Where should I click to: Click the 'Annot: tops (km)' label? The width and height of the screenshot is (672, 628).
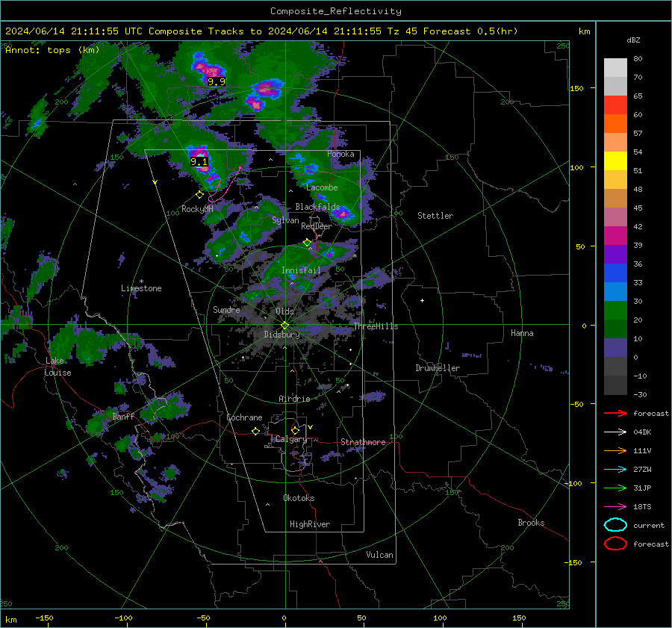tap(52, 50)
